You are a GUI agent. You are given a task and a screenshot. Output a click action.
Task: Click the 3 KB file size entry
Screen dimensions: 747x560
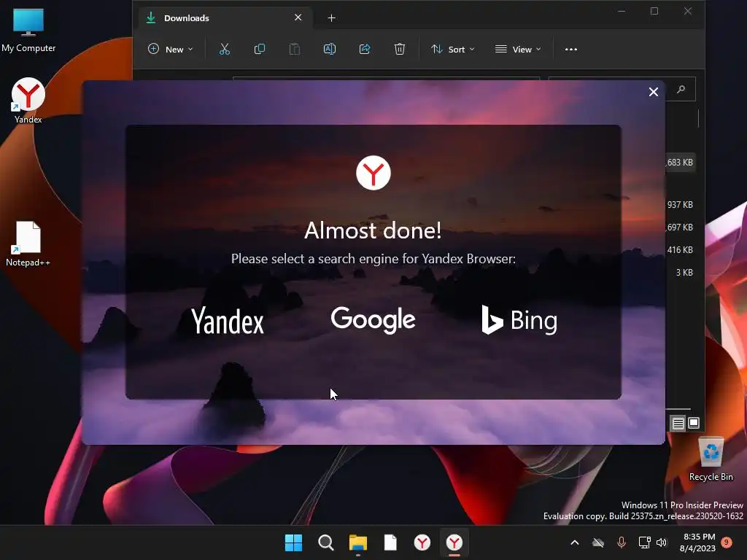[x=684, y=273]
